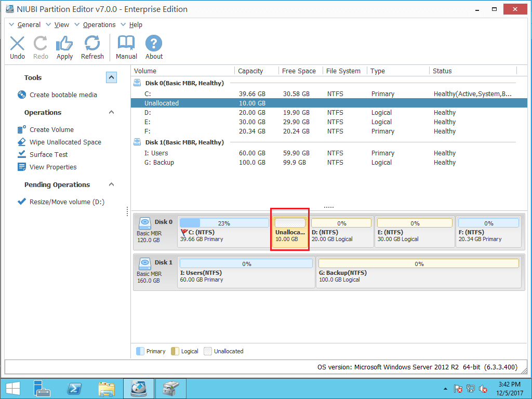Sort by Capacity column header
532x399 pixels.
click(257, 71)
